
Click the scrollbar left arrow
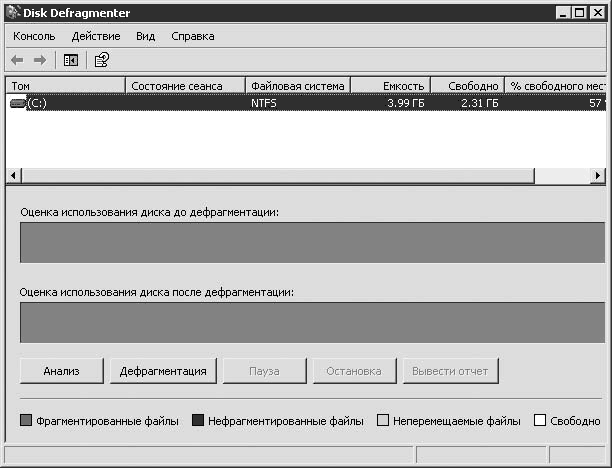pyautogui.click(x=14, y=176)
